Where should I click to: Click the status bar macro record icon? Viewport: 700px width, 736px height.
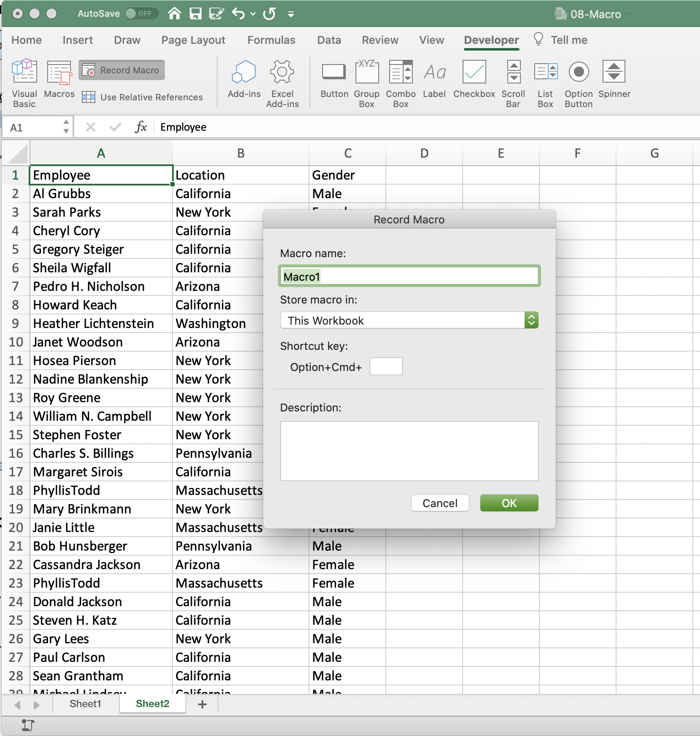click(x=28, y=725)
